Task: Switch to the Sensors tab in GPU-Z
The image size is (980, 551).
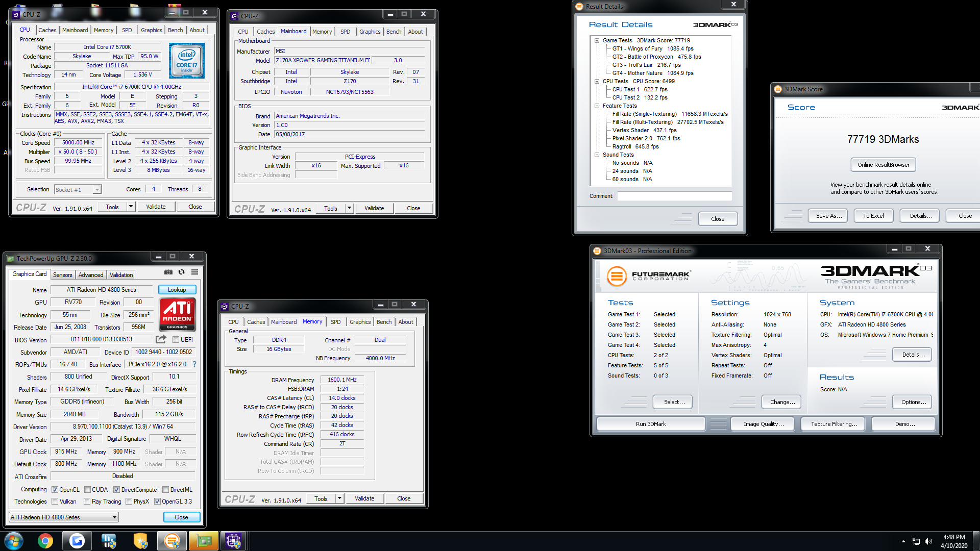Action: 63,274
